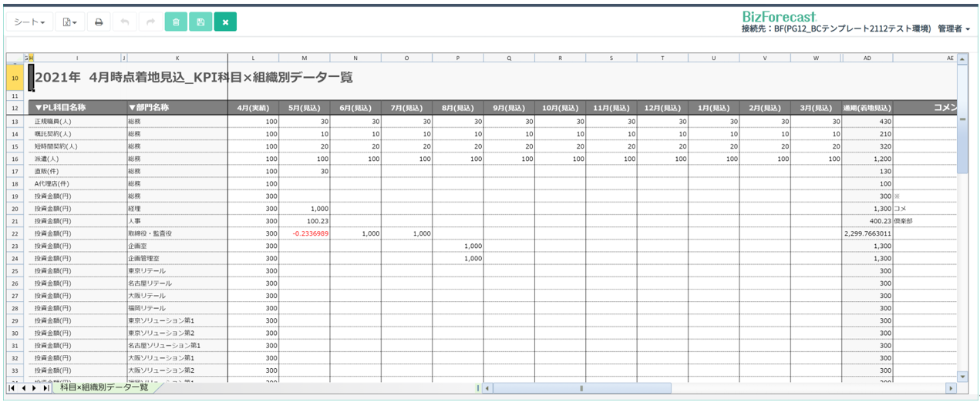Click the undo arrow icon
Screen dimensions: 980x402
click(125, 22)
